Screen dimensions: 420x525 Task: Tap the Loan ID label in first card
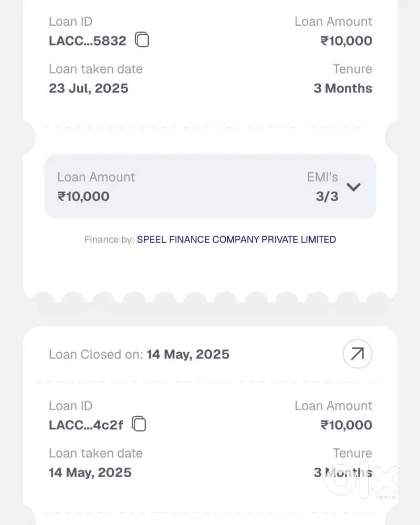point(71,22)
